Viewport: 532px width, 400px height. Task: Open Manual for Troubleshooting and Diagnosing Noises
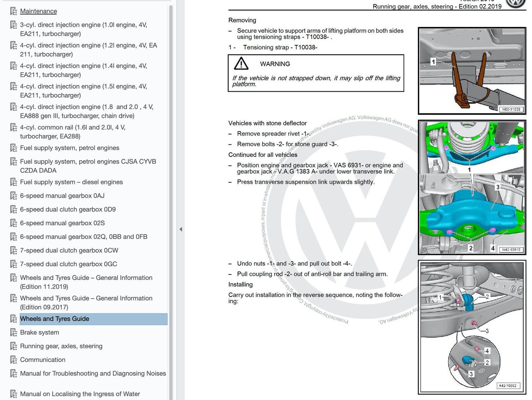tap(93, 373)
